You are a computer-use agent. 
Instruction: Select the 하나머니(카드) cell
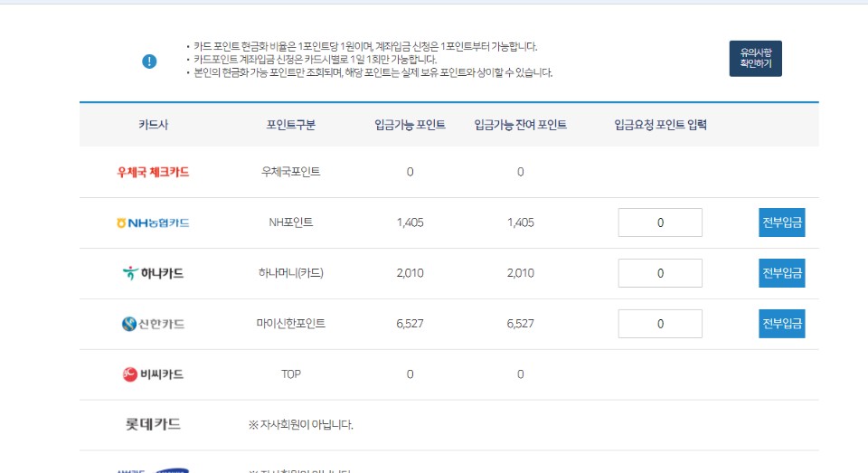pyautogui.click(x=290, y=273)
